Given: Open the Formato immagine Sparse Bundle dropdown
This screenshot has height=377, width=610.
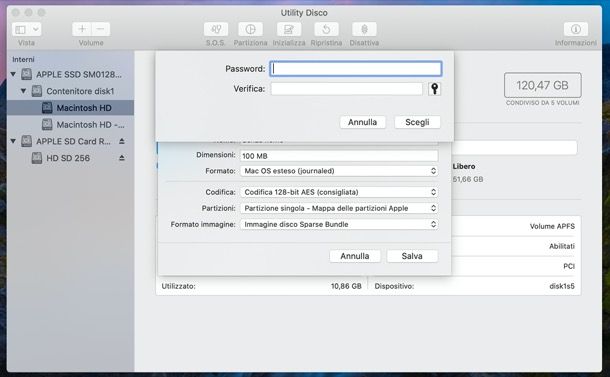Looking at the screenshot, I should 339,224.
